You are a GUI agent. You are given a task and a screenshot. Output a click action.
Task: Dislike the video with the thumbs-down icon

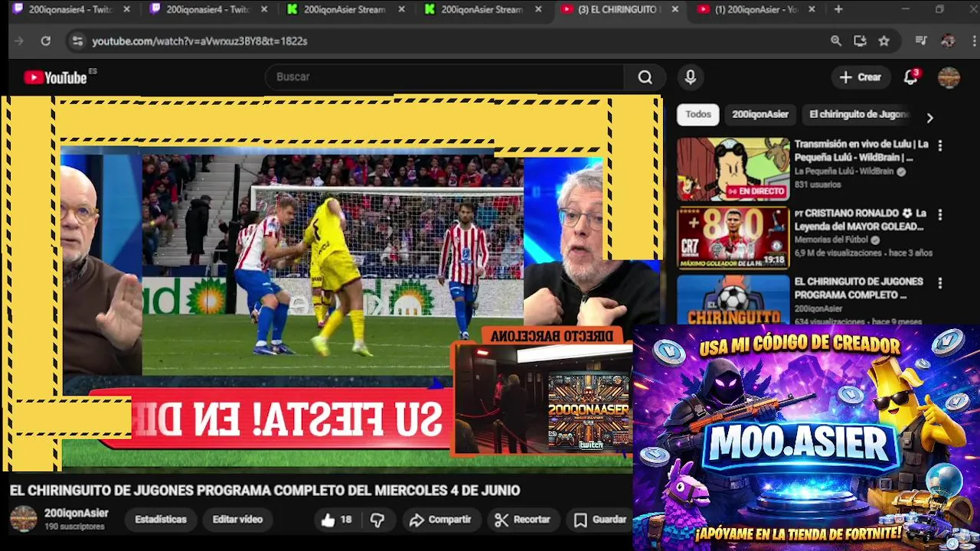tap(377, 520)
